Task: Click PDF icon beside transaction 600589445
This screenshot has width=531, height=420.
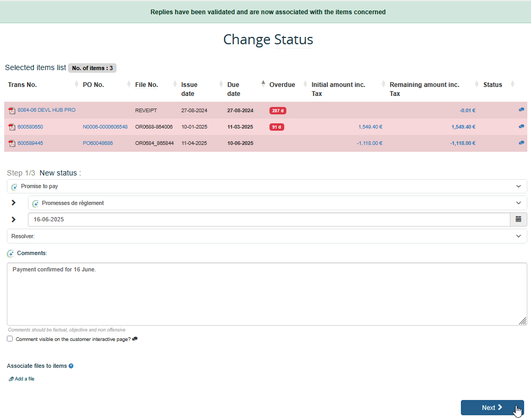Action: pyautogui.click(x=12, y=143)
